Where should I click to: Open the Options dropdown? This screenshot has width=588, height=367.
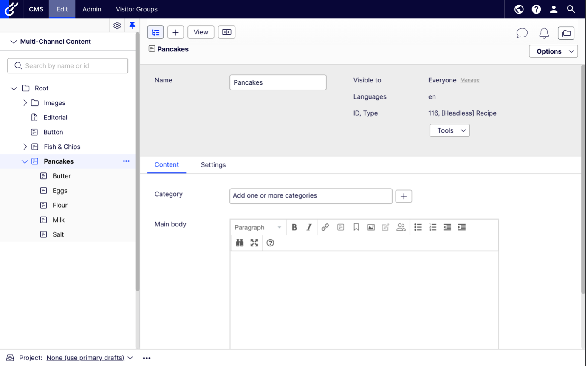[553, 51]
